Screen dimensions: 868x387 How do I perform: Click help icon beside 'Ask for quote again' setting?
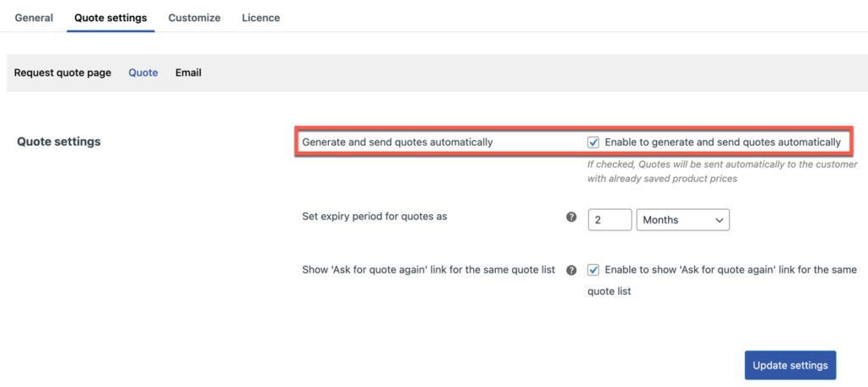[x=572, y=270]
